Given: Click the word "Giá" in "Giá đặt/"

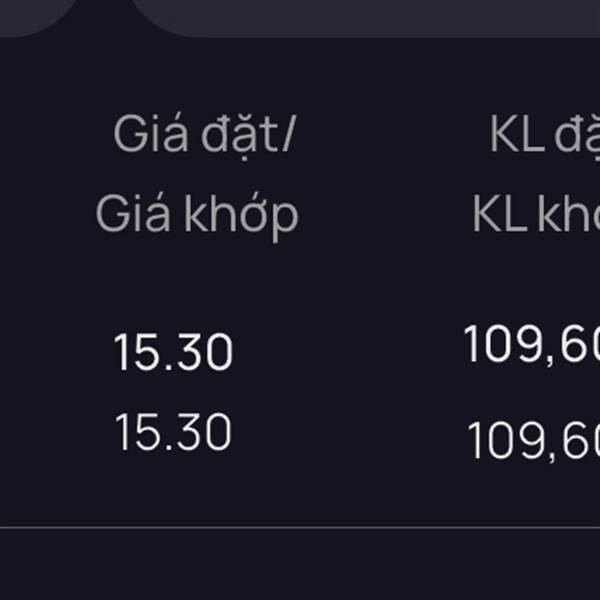Looking at the screenshot, I should coord(141,134).
